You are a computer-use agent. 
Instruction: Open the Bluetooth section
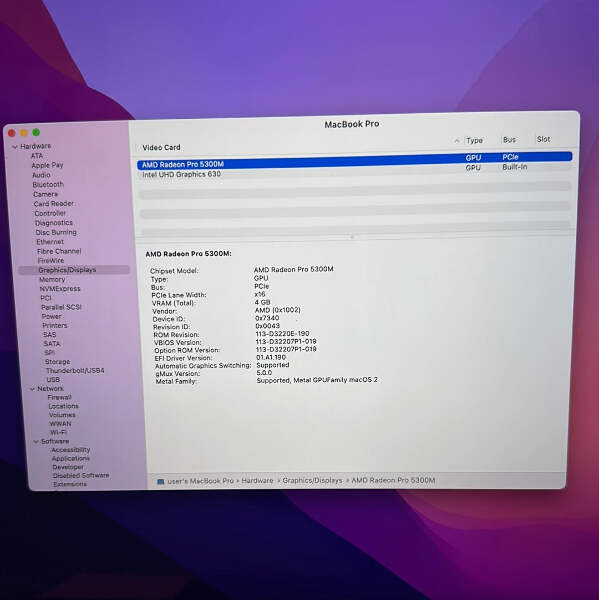[x=48, y=184]
